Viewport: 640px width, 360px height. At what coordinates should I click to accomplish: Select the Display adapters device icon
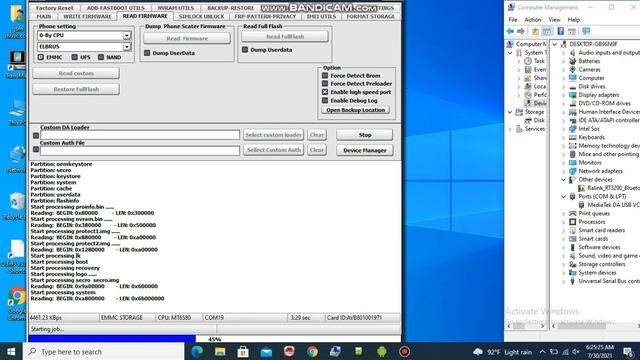tap(573, 95)
